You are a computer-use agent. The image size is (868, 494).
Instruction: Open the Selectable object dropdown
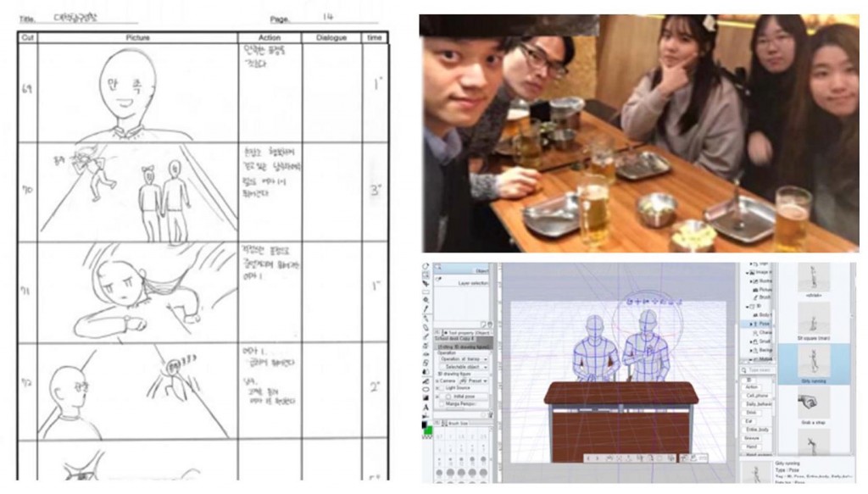(x=464, y=366)
